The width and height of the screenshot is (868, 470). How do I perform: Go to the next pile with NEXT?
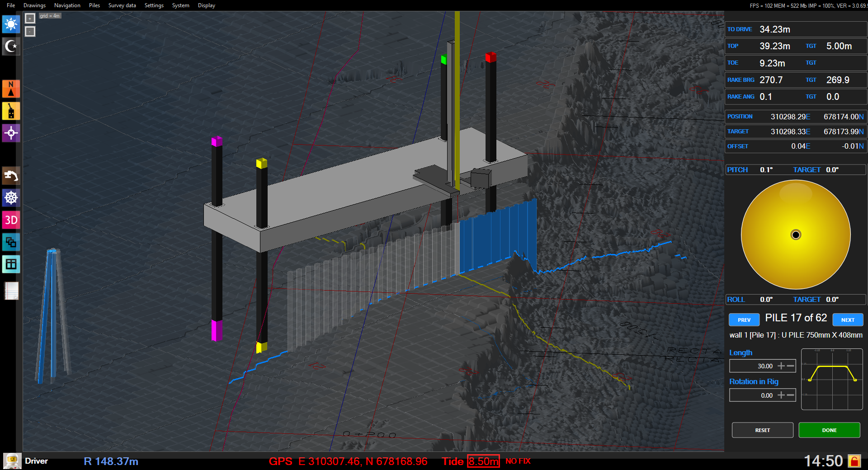pyautogui.click(x=848, y=320)
